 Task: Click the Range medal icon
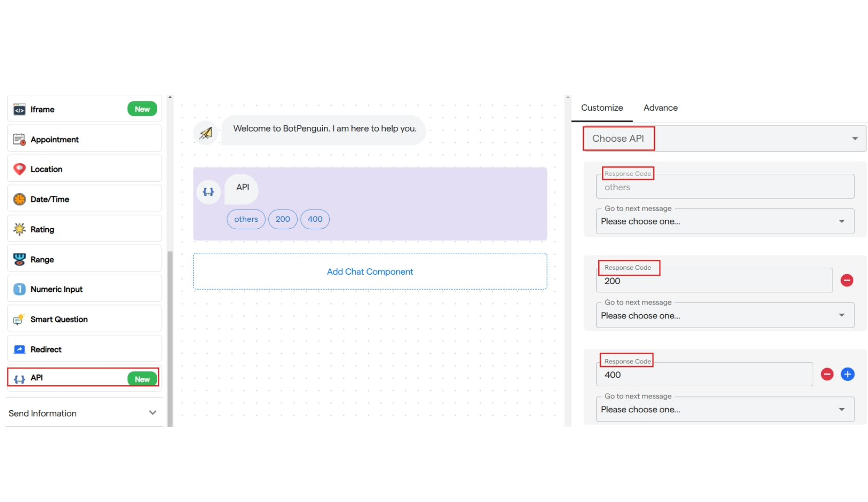(19, 259)
